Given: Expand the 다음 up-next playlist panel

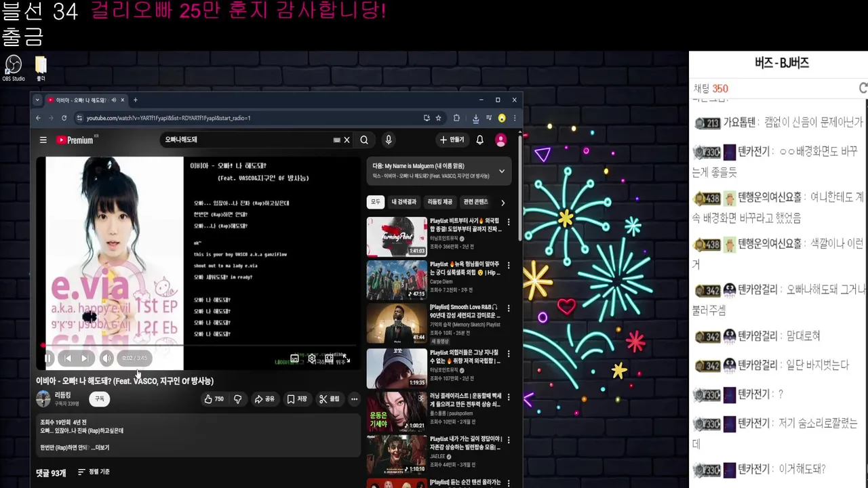Looking at the screenshot, I should (x=502, y=171).
